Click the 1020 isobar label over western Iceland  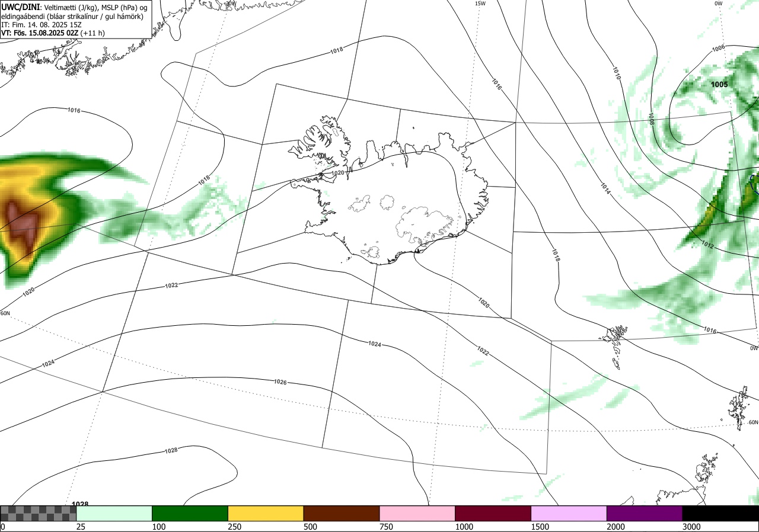pos(337,173)
